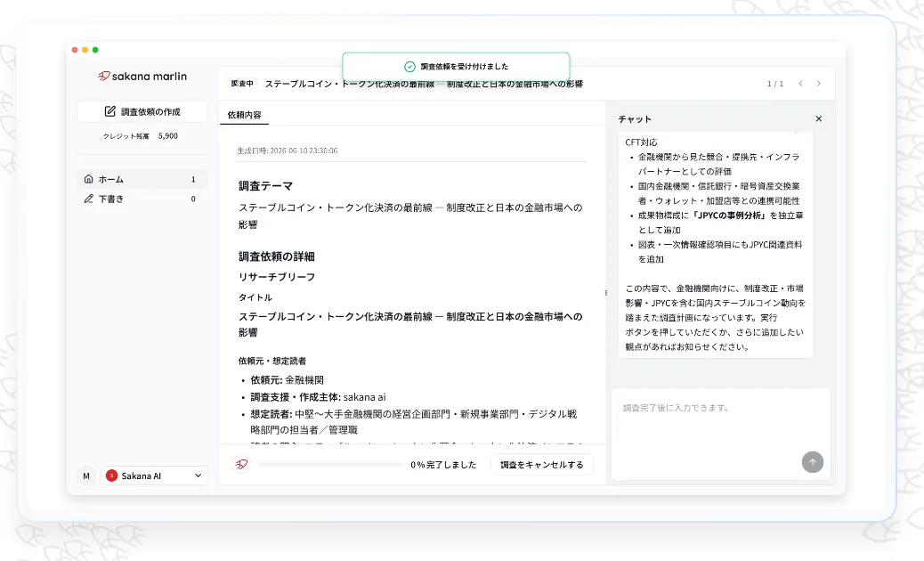924x561 pixels.
Task: Click the M user avatar
Action: [86, 476]
